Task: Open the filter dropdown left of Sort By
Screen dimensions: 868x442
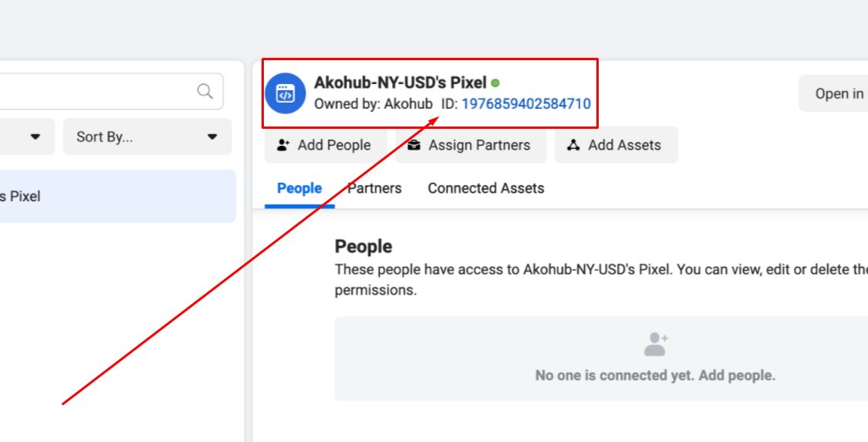Action: tap(27, 137)
